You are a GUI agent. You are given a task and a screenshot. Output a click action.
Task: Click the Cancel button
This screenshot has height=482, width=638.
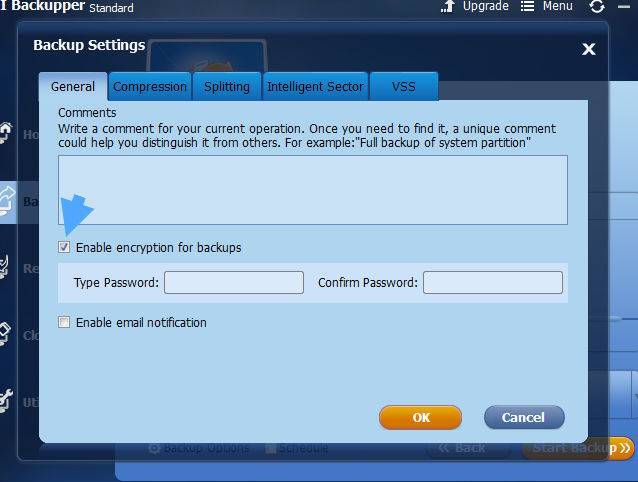(x=524, y=417)
